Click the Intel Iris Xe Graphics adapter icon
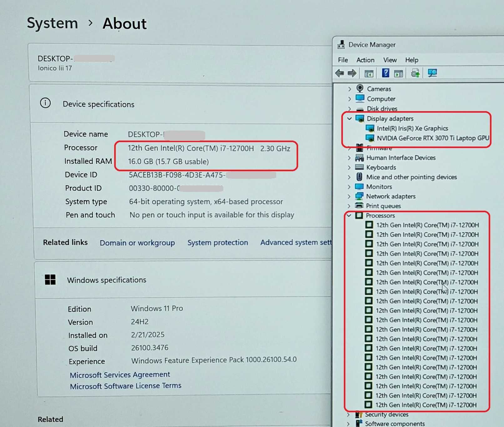 [370, 128]
